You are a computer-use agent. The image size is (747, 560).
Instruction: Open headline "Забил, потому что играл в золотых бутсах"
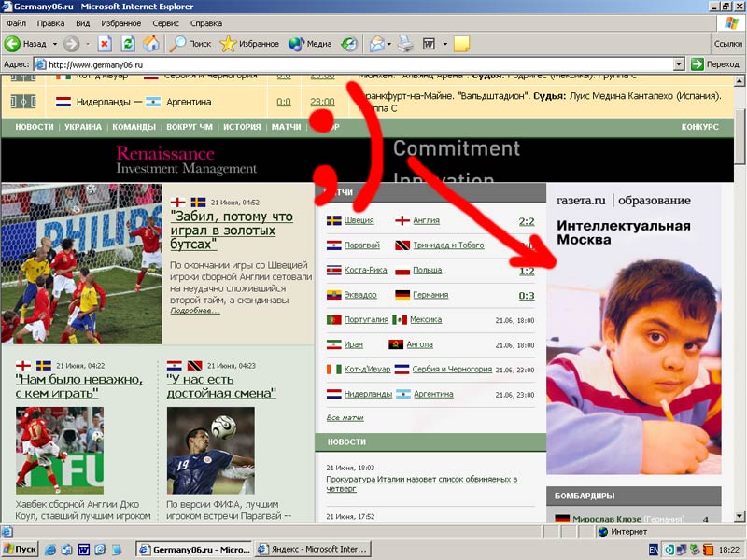(232, 230)
